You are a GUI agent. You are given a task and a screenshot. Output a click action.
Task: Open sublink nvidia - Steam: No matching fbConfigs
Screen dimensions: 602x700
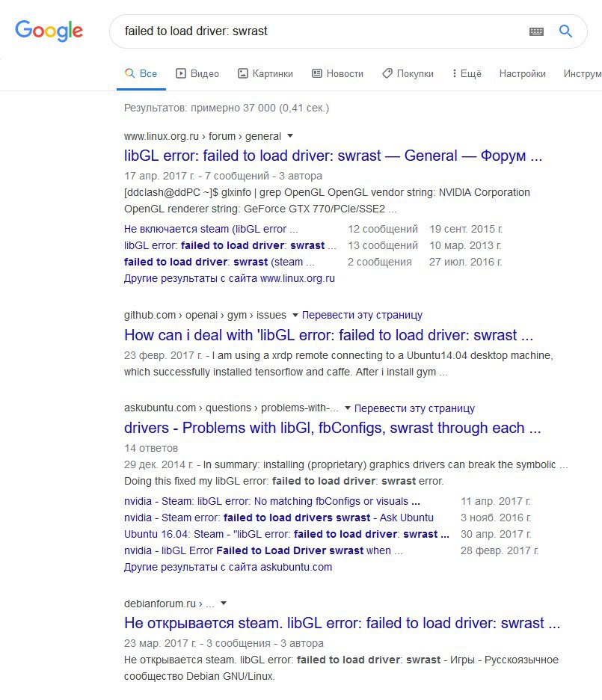click(271, 501)
